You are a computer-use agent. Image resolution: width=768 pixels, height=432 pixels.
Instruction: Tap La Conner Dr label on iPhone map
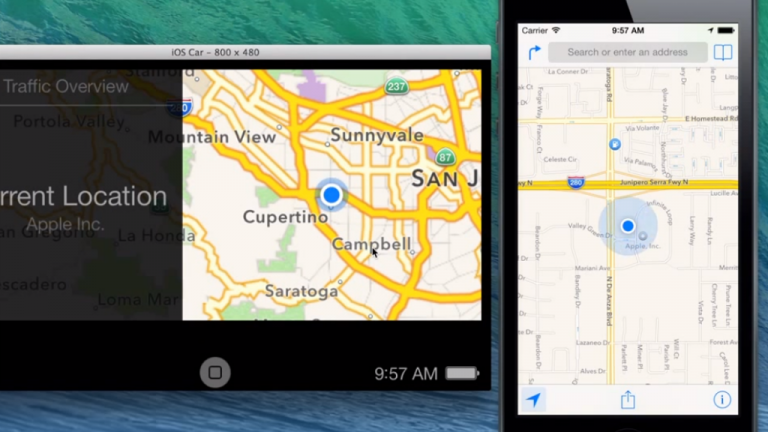click(x=568, y=72)
